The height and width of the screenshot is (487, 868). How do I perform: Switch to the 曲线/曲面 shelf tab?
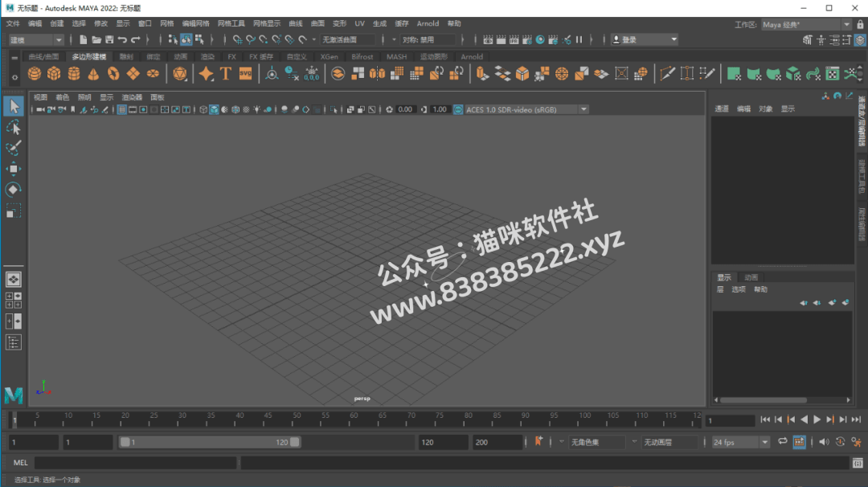point(43,56)
